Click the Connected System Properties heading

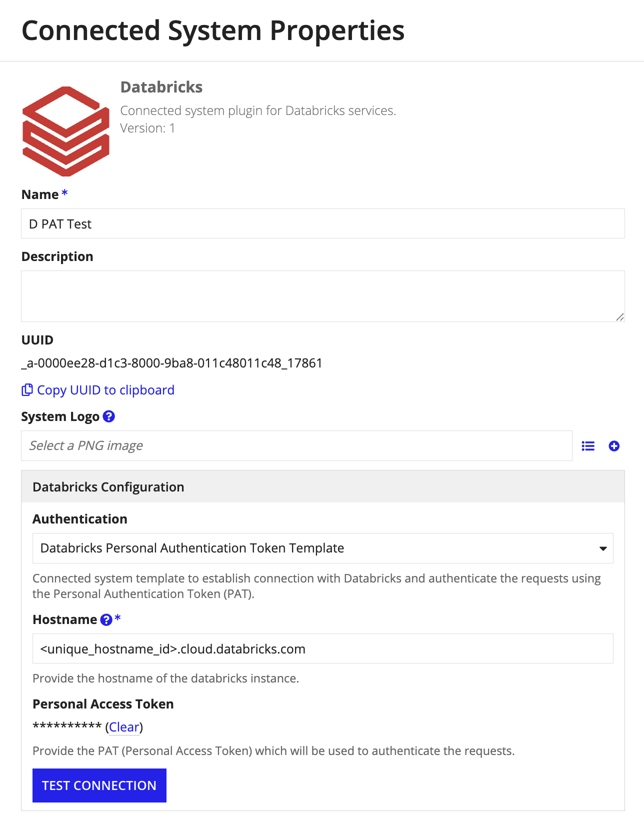point(213,31)
